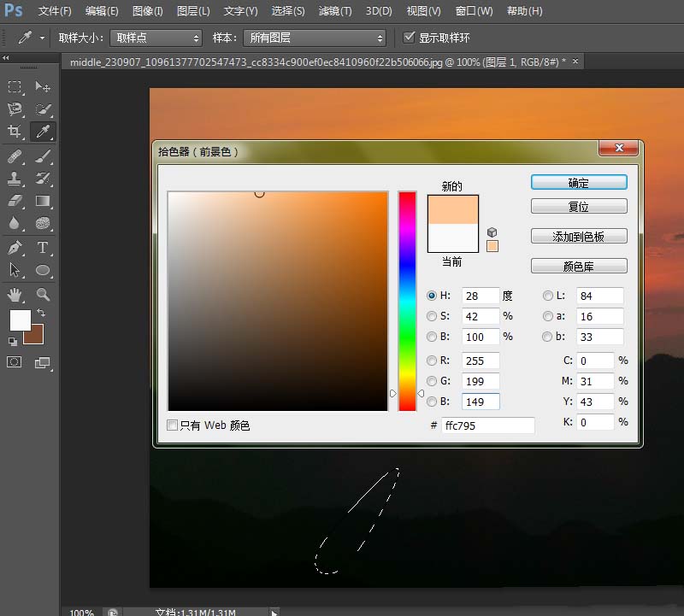The height and width of the screenshot is (616, 684).
Task: Select the Brush tool
Action: (41, 156)
